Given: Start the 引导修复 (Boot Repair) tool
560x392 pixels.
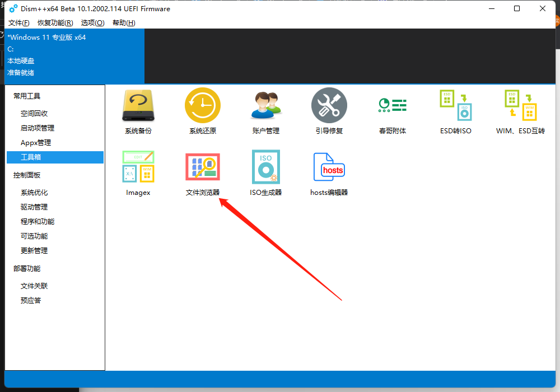Looking at the screenshot, I should pos(329,111).
